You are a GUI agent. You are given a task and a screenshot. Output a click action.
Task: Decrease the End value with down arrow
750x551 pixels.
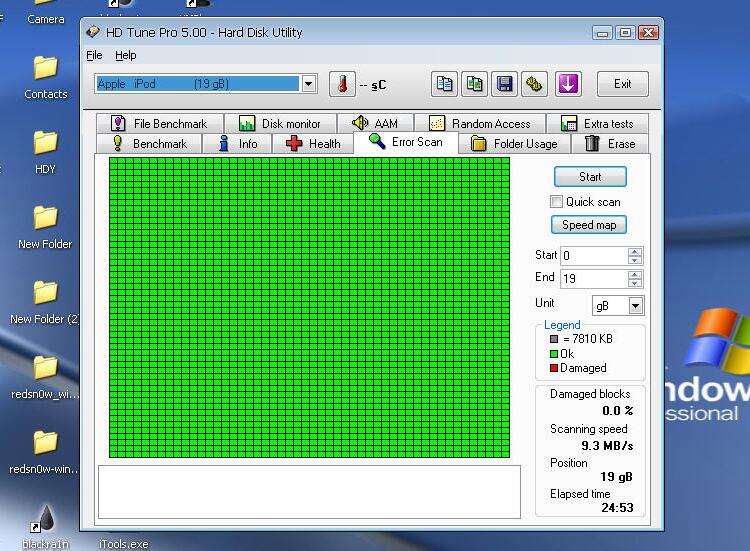[634, 284]
